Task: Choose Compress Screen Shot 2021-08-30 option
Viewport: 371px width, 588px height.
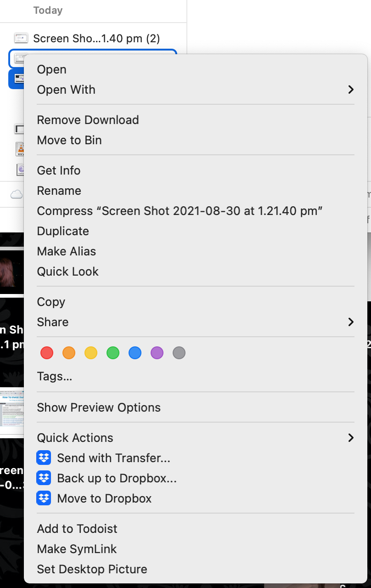Action: pyautogui.click(x=180, y=211)
